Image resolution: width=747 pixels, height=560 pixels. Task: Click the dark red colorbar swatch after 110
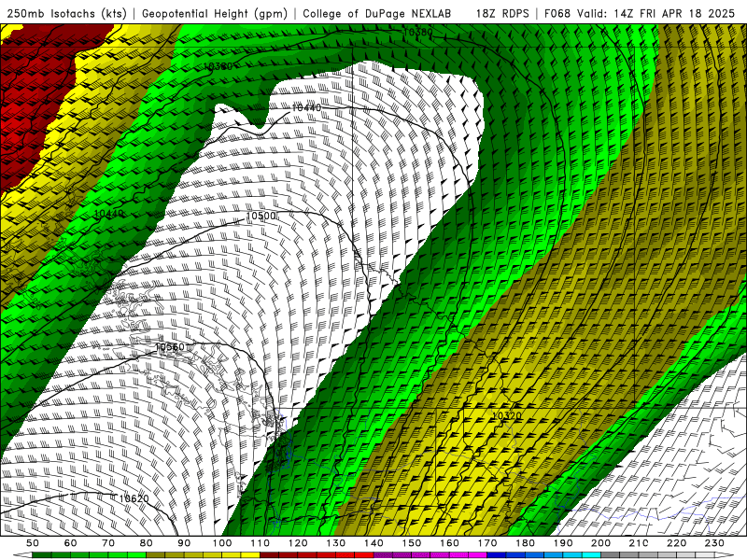[x=269, y=555]
